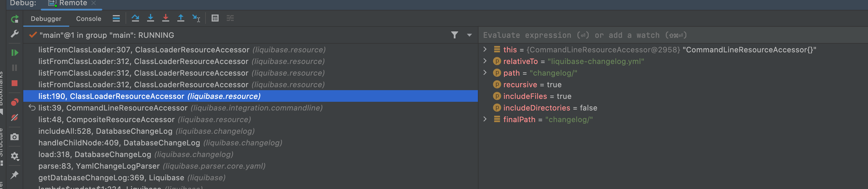This screenshot has width=868, height=189.
Task: Click the Pause Program icon
Action: 14,68
